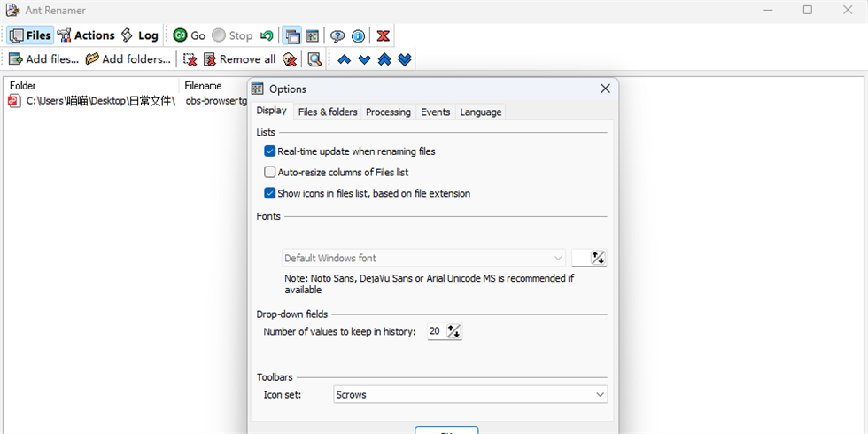Show the Log view
The image size is (868, 434).
pyautogui.click(x=139, y=35)
